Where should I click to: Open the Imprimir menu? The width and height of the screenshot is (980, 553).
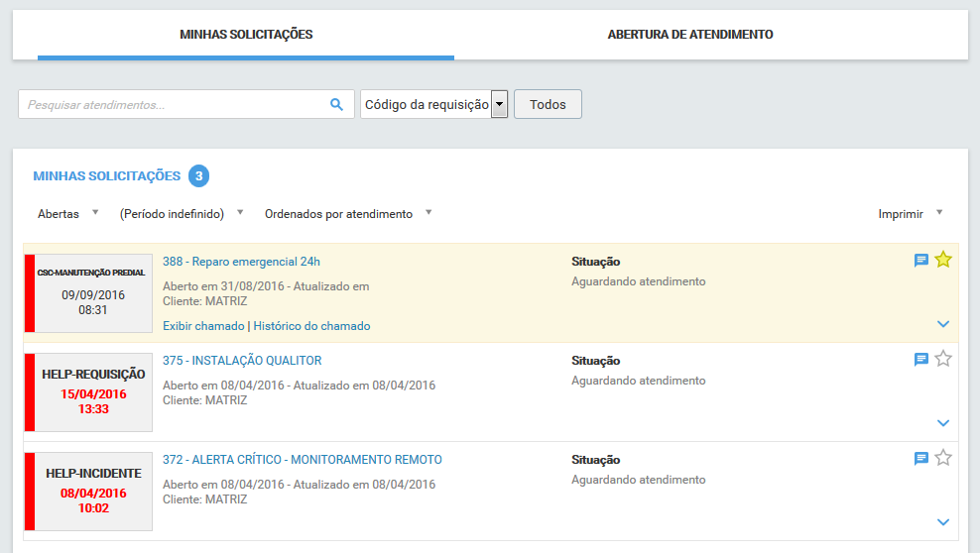click(910, 214)
